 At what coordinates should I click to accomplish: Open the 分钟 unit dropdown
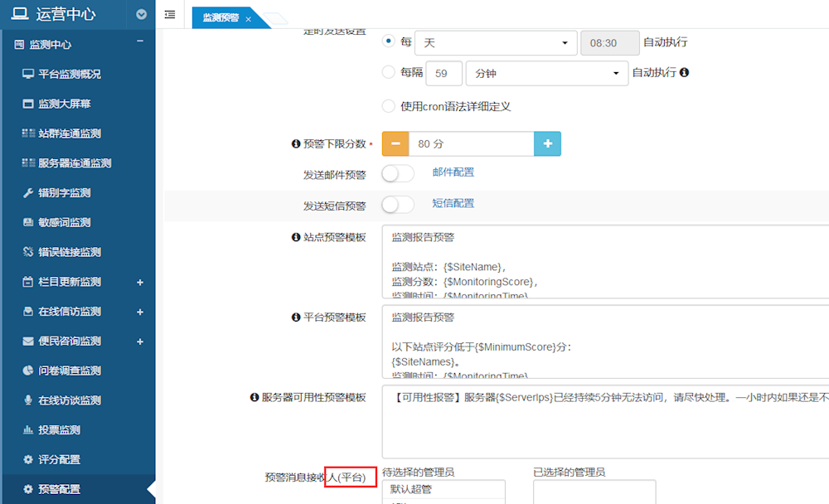coord(546,73)
